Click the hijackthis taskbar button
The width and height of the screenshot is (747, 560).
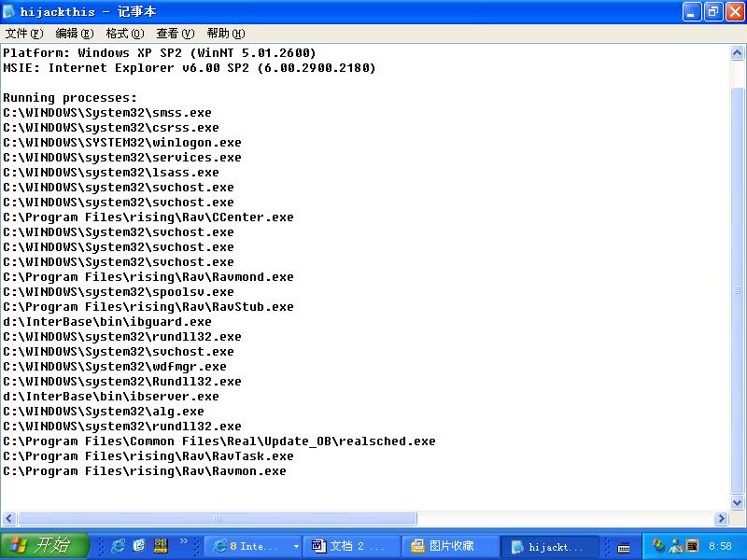coord(551,546)
